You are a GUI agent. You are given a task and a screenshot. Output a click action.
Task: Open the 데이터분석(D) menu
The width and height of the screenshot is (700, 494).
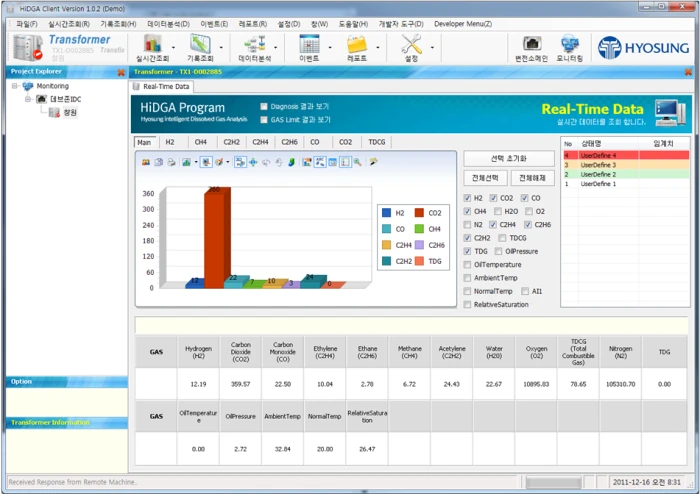[x=168, y=24]
